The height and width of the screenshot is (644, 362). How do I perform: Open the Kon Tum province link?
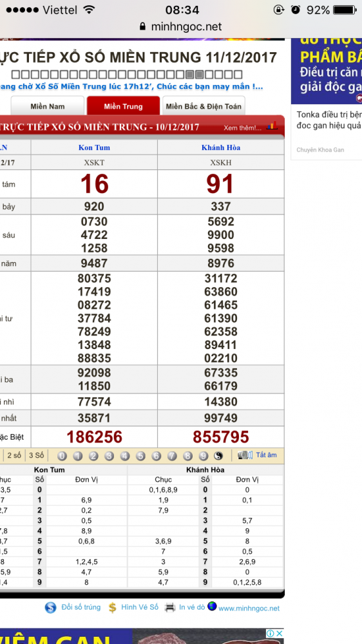(95, 147)
